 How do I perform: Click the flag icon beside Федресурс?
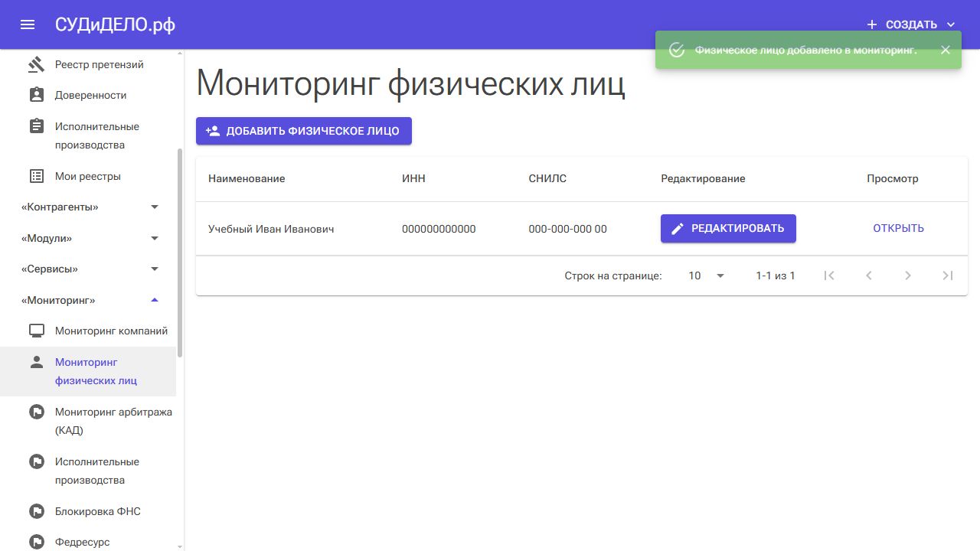pyautogui.click(x=37, y=542)
